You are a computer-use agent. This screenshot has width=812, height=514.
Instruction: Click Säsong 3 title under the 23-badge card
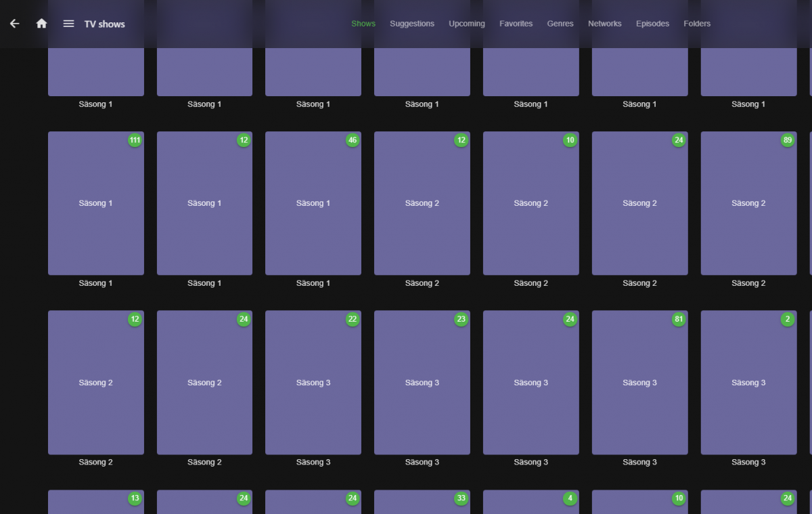(x=422, y=463)
